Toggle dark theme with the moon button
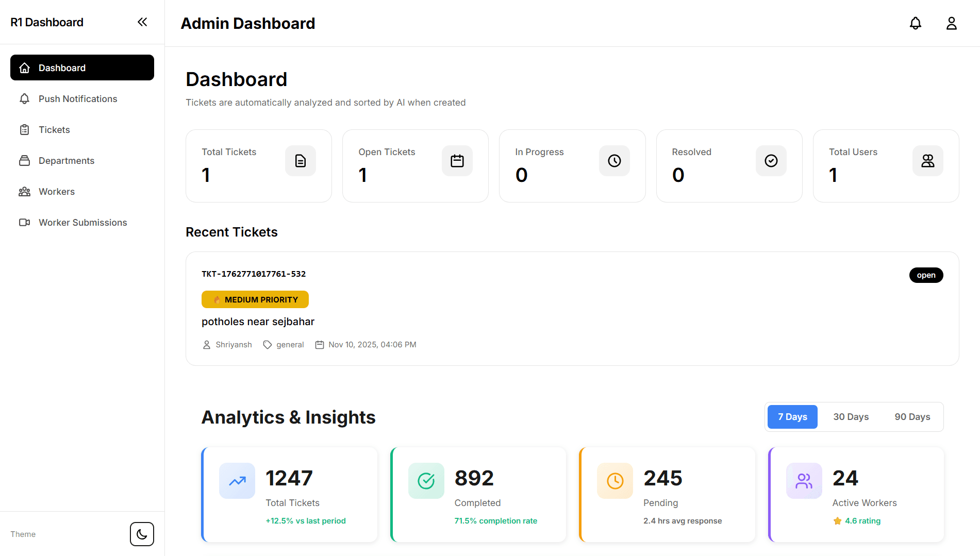This screenshot has width=980, height=556. coord(142,534)
